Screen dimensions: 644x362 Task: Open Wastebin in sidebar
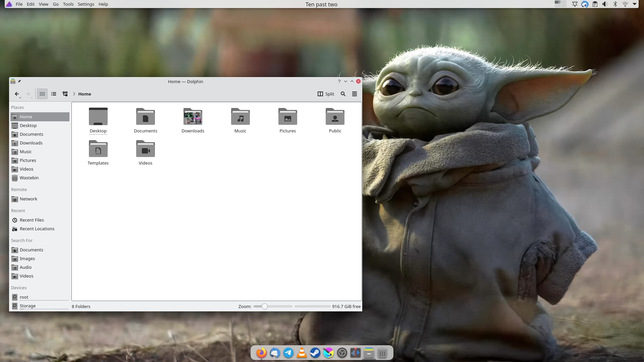[x=40, y=178]
